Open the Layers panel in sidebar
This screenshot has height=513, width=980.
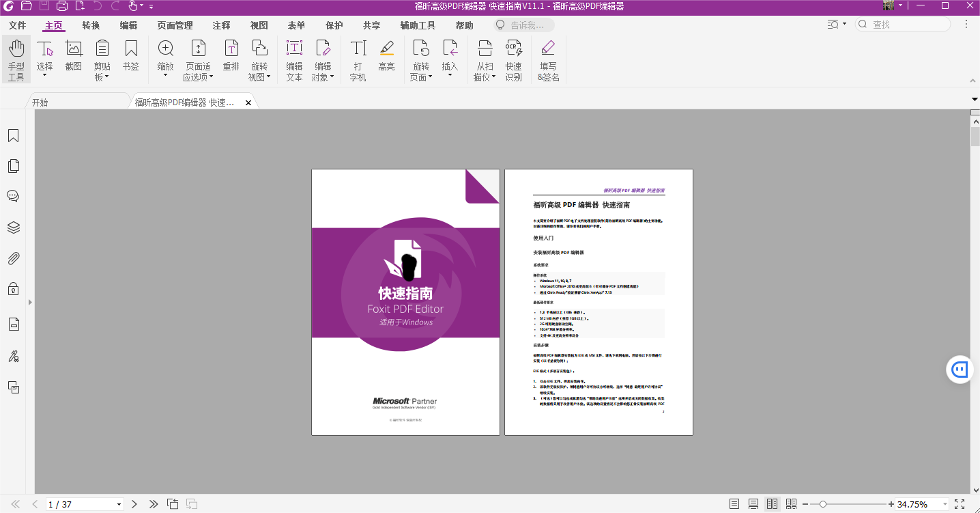tap(13, 227)
